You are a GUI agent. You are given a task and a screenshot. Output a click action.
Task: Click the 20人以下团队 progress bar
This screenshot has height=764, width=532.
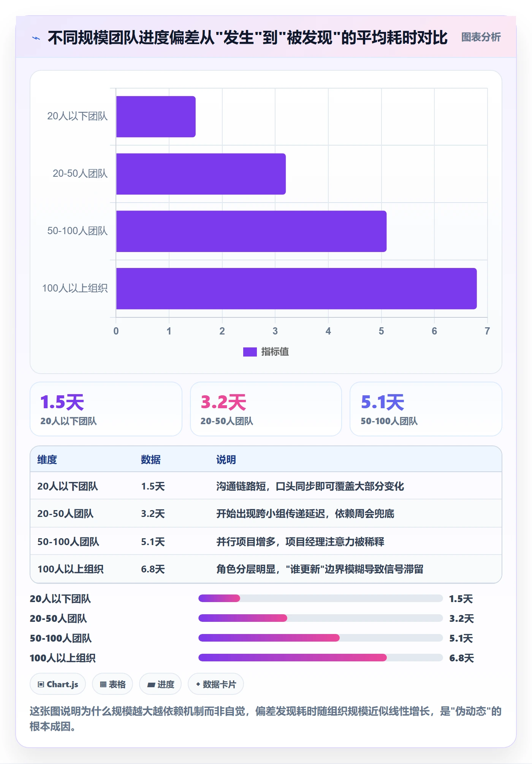320,599
